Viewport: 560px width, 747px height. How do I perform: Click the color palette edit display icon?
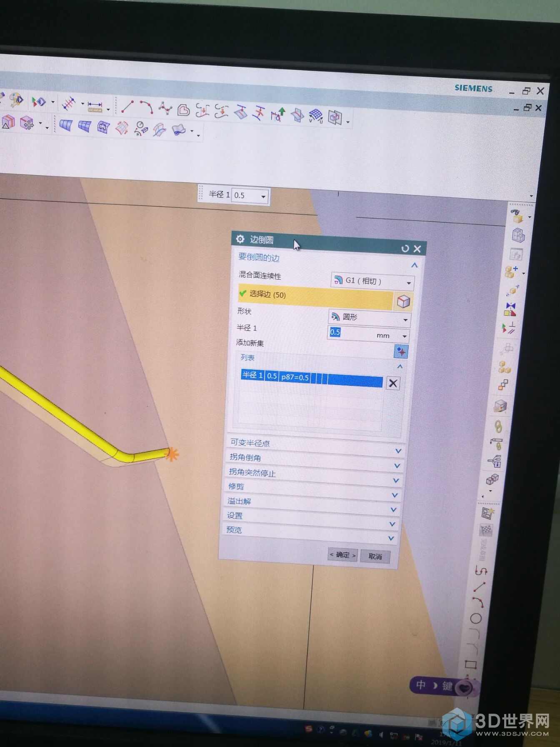[x=16, y=100]
